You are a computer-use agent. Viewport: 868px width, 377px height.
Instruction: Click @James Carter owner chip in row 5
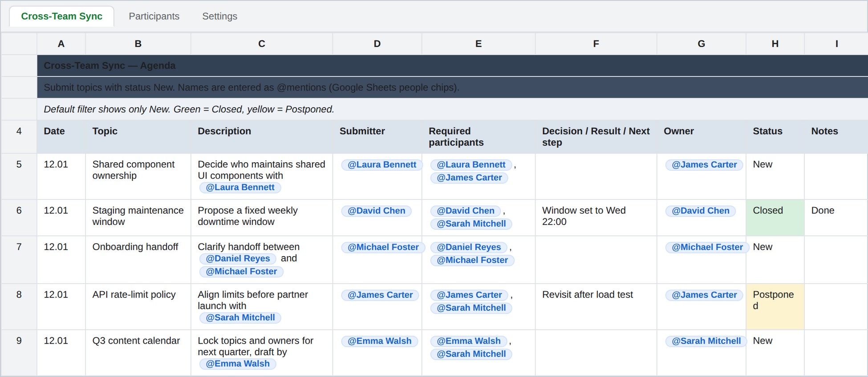click(704, 164)
